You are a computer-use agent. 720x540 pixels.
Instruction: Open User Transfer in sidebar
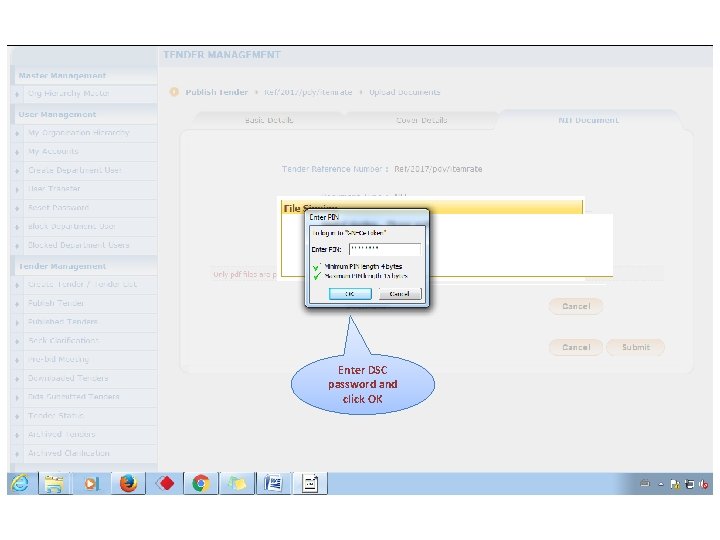click(54, 189)
